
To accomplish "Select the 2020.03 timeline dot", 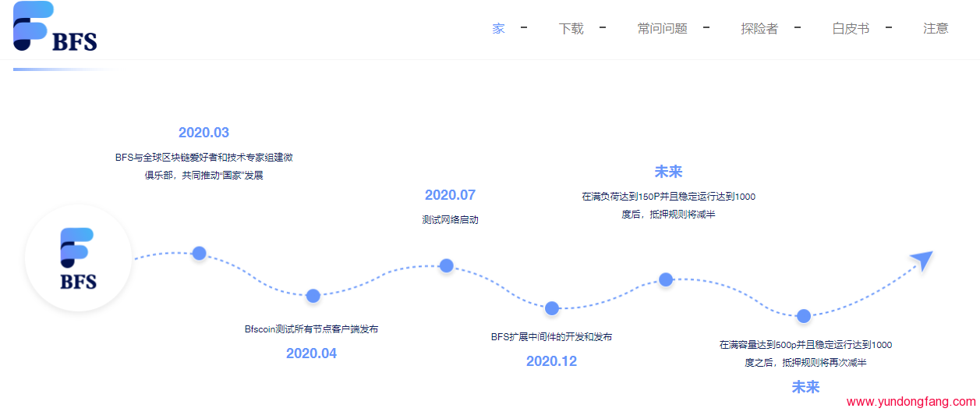I will coord(200,253).
